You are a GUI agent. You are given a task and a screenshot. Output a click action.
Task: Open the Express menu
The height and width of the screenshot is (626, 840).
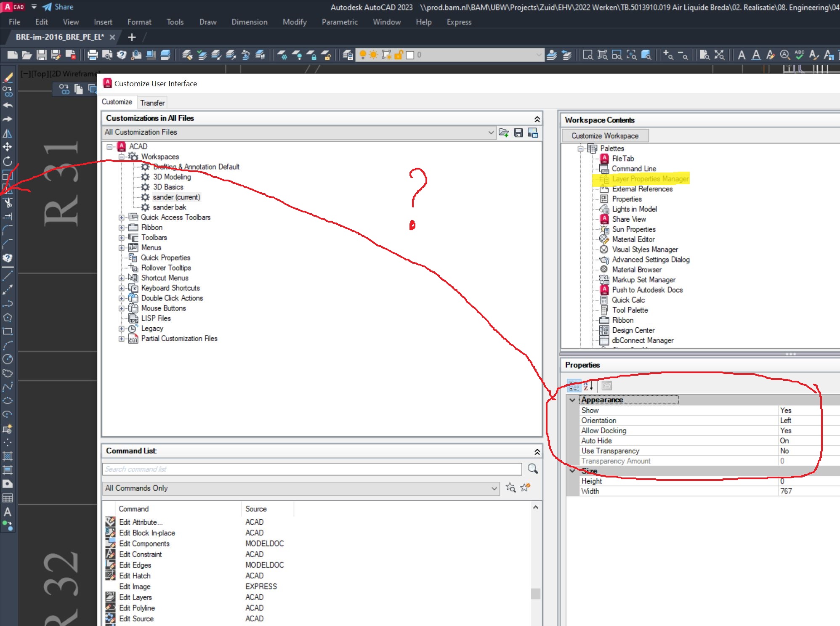pos(459,22)
